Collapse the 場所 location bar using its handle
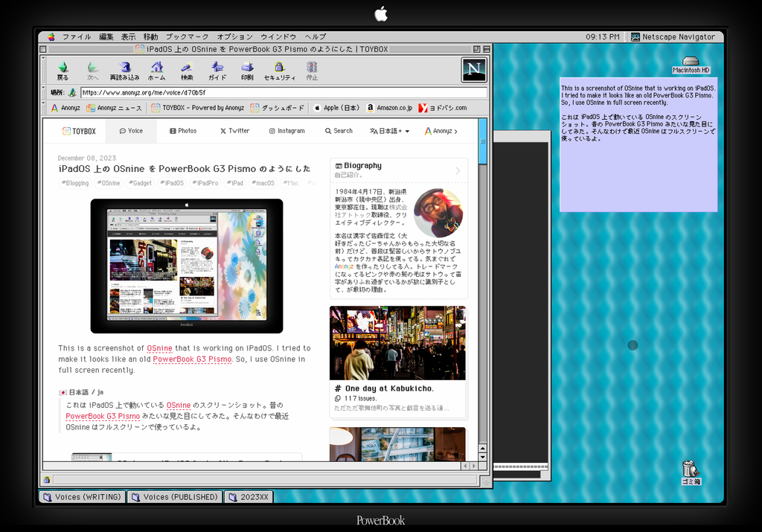 click(x=43, y=92)
